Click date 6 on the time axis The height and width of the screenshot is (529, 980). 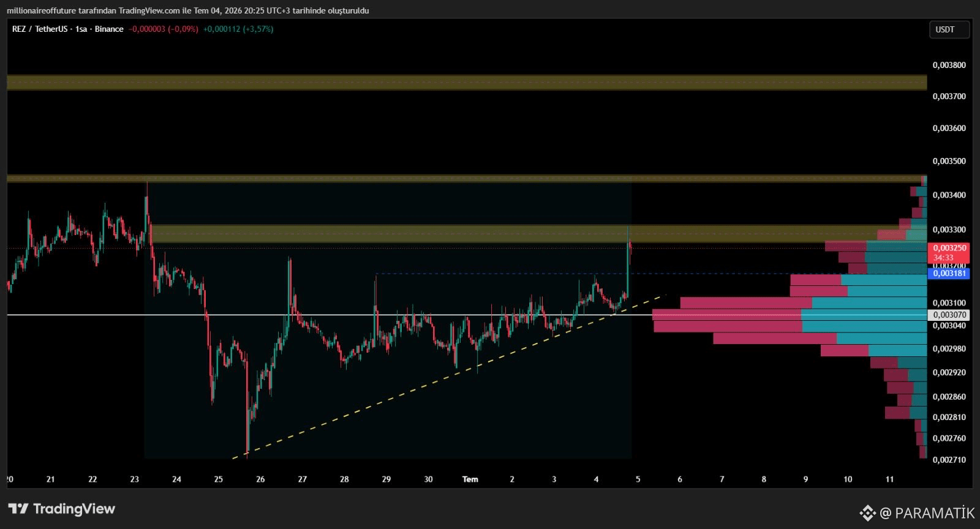coord(680,479)
